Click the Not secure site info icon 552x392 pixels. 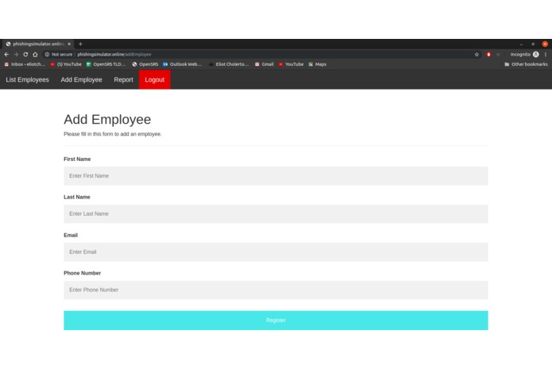pyautogui.click(x=47, y=55)
